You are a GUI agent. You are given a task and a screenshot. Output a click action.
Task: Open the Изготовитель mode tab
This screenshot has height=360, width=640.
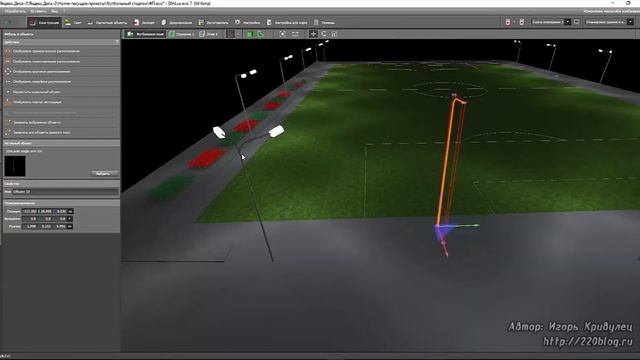click(213, 22)
